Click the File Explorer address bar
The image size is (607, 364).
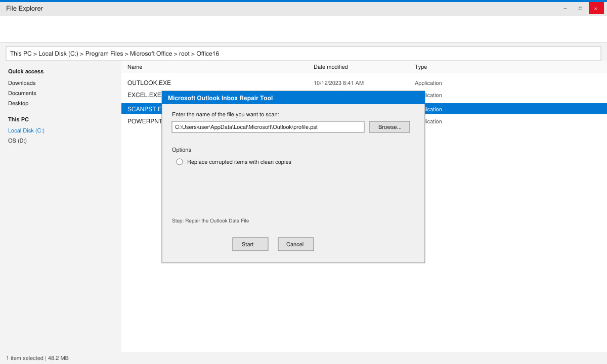click(303, 54)
